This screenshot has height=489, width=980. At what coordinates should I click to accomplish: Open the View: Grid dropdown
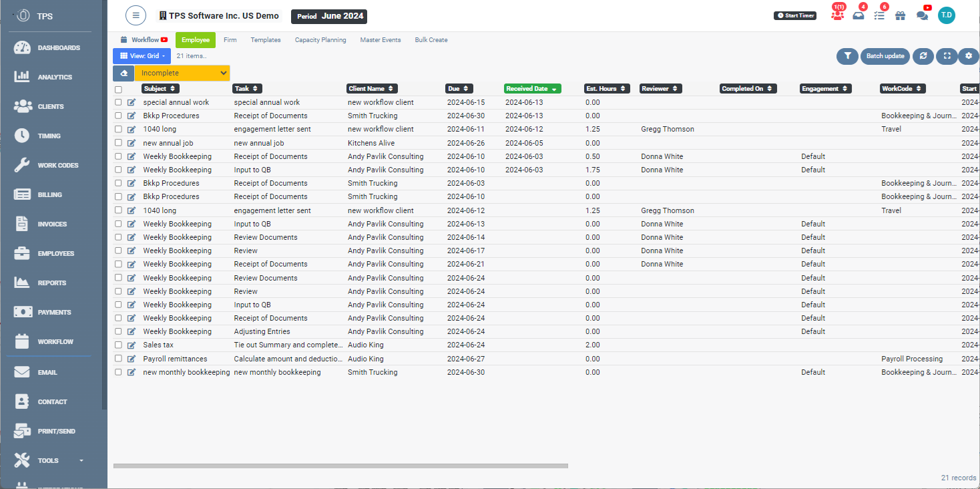(142, 56)
